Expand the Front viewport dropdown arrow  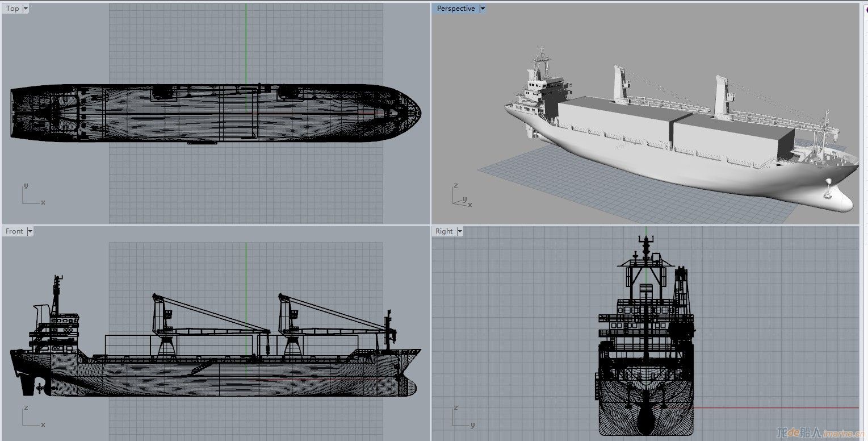click(x=30, y=231)
